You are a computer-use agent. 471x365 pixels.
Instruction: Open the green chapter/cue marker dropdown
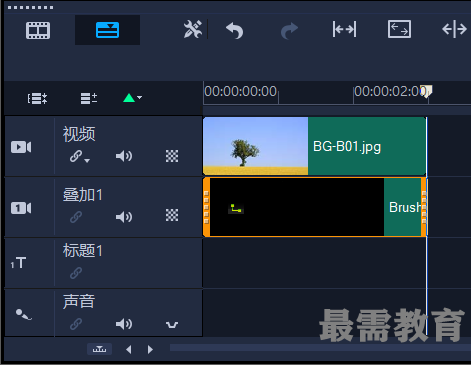[132, 98]
